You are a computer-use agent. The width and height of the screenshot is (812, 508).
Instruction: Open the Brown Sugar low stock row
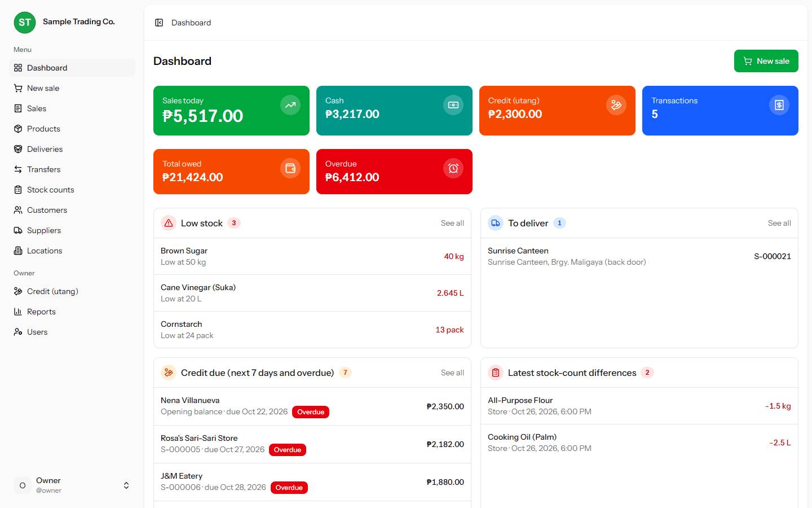(312, 256)
